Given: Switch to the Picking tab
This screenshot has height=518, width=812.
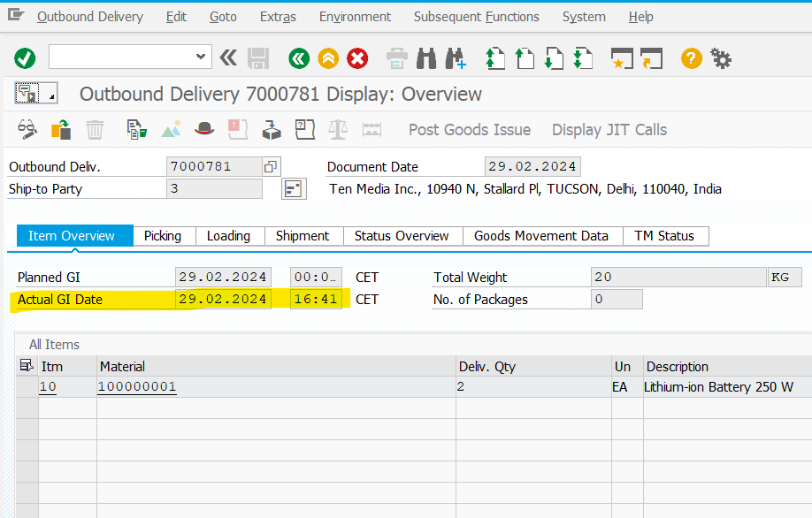Looking at the screenshot, I should coord(163,236).
